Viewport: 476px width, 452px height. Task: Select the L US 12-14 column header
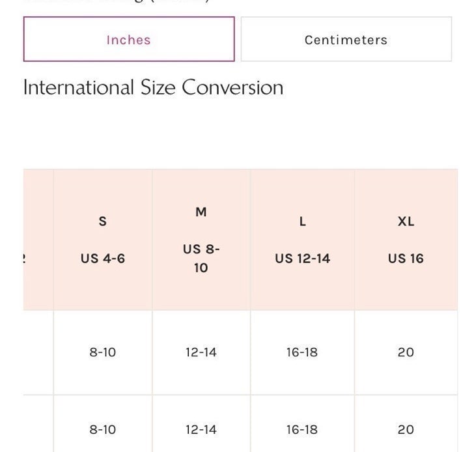pyautogui.click(x=302, y=240)
